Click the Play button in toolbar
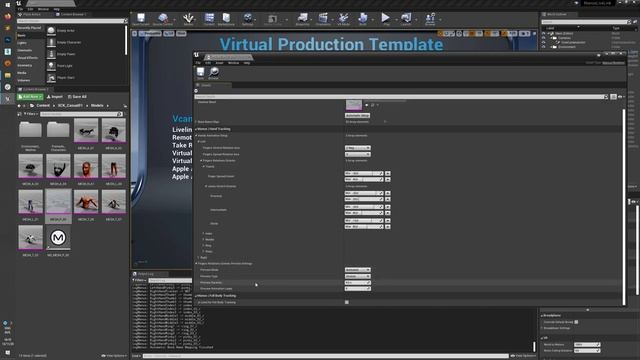Screen dimensions: 640x360 pos(385,19)
